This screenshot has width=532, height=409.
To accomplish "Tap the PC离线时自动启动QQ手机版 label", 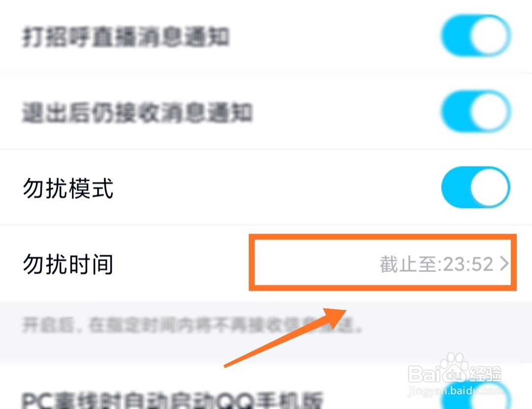I will (x=173, y=401).
